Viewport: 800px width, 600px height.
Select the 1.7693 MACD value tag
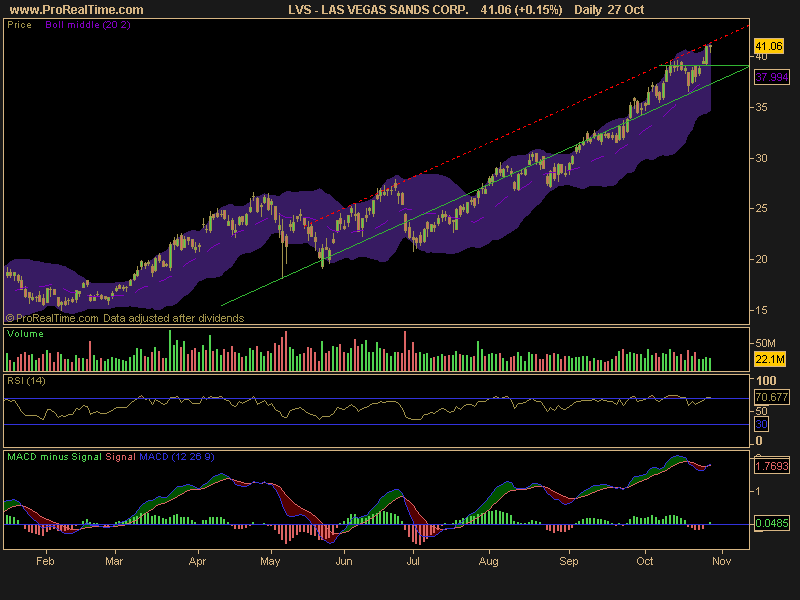pos(772,465)
